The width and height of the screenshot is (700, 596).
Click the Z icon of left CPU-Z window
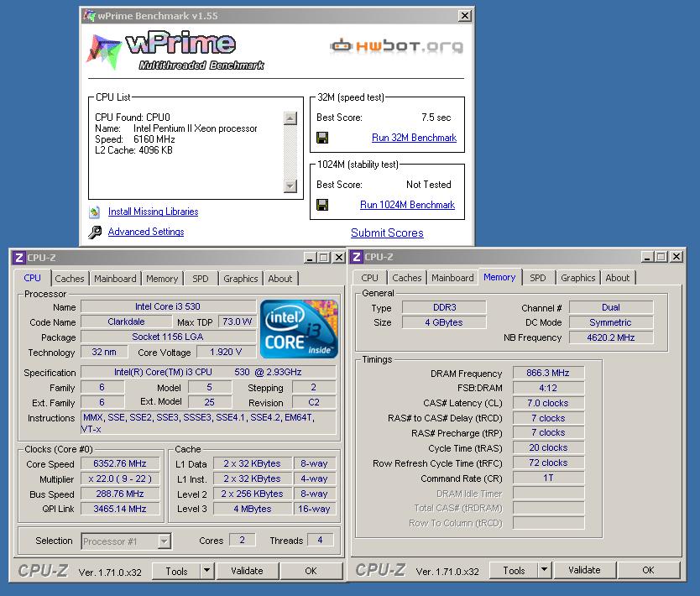(x=18, y=258)
